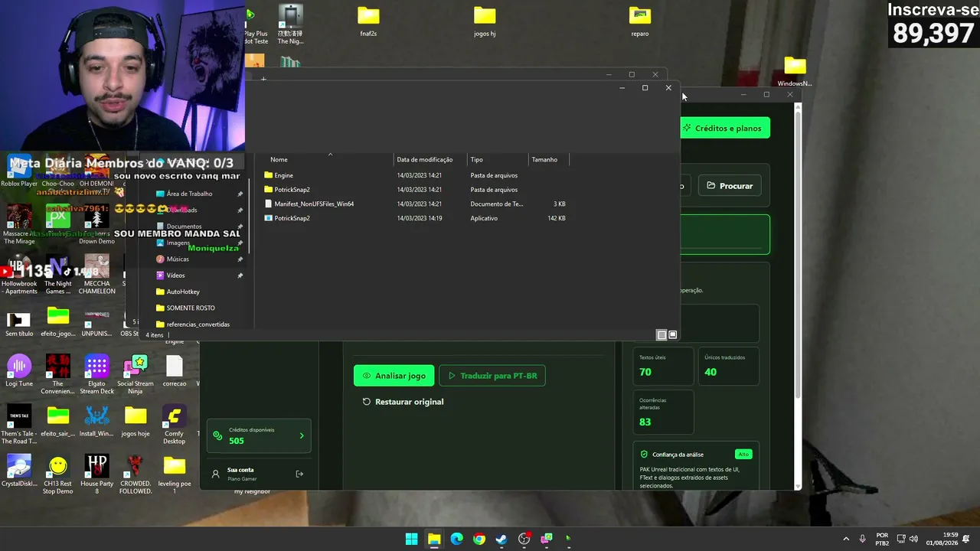
Task: Show hidden system tray icons
Action: (846, 539)
